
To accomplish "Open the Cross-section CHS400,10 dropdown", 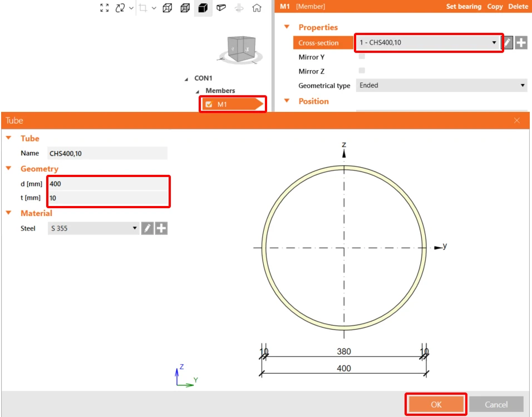I will (428, 42).
